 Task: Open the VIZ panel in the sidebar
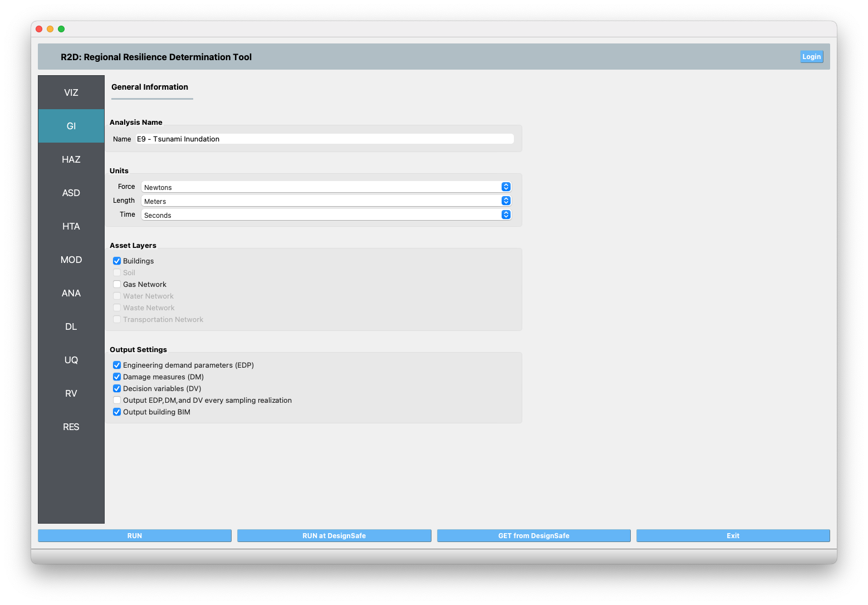tap(71, 92)
